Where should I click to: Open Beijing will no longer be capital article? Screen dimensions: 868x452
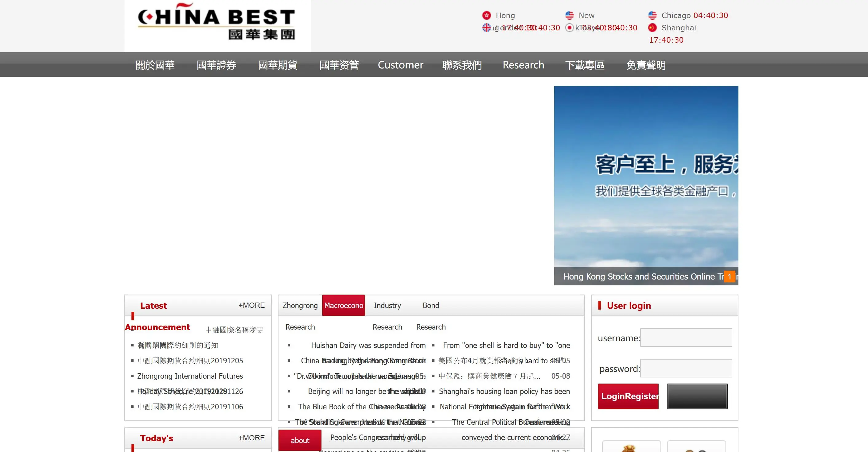click(367, 391)
